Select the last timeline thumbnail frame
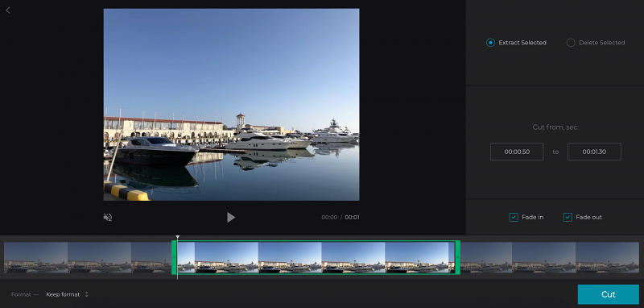Screen dimensions: 644x308 tap(607, 257)
